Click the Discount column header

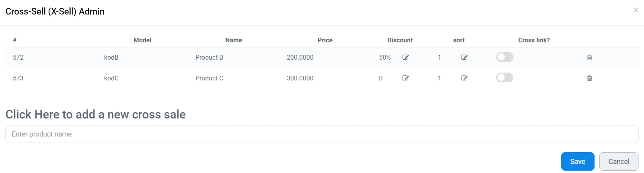coord(400,40)
